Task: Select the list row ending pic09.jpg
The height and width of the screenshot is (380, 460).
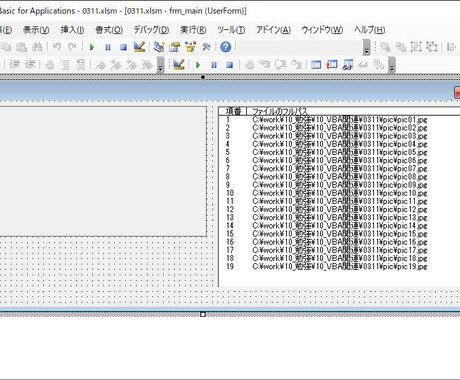Action: coord(339,185)
